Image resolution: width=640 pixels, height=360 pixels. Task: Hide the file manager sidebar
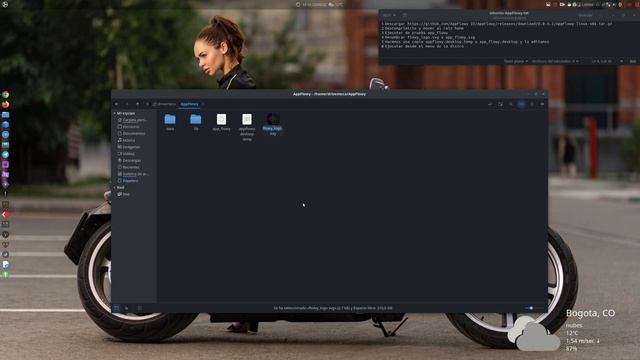[x=140, y=308]
